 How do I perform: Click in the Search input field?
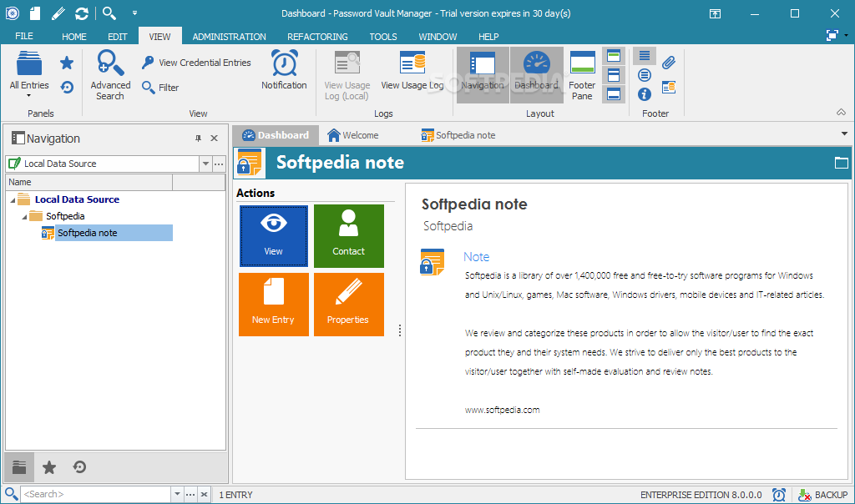pyautogui.click(x=96, y=494)
